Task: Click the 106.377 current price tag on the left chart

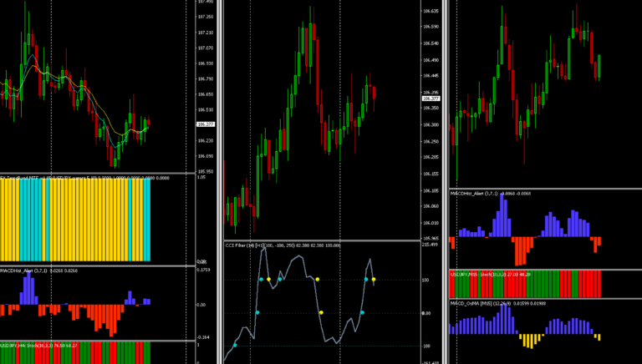Action: pos(205,124)
